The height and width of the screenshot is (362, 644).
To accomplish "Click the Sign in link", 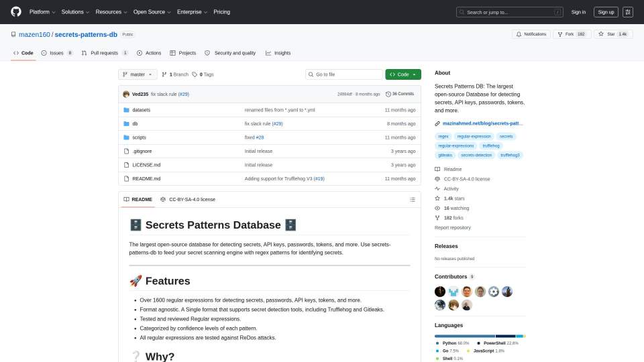I will pyautogui.click(x=578, y=12).
